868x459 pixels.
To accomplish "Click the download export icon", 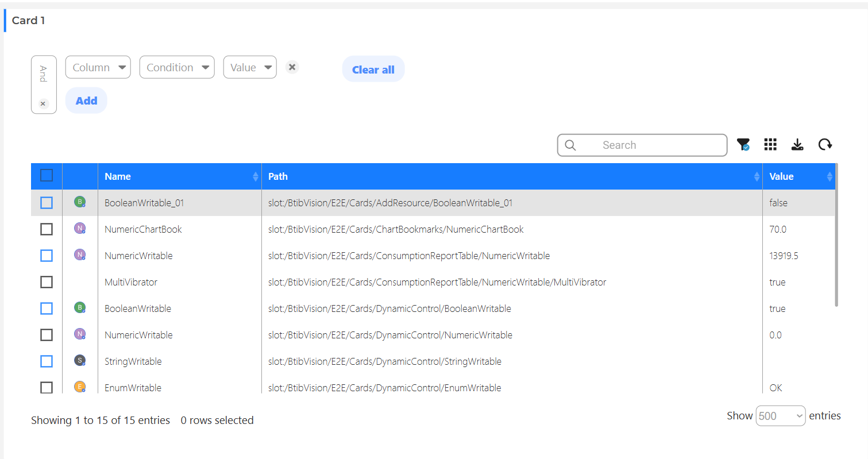I will point(797,145).
